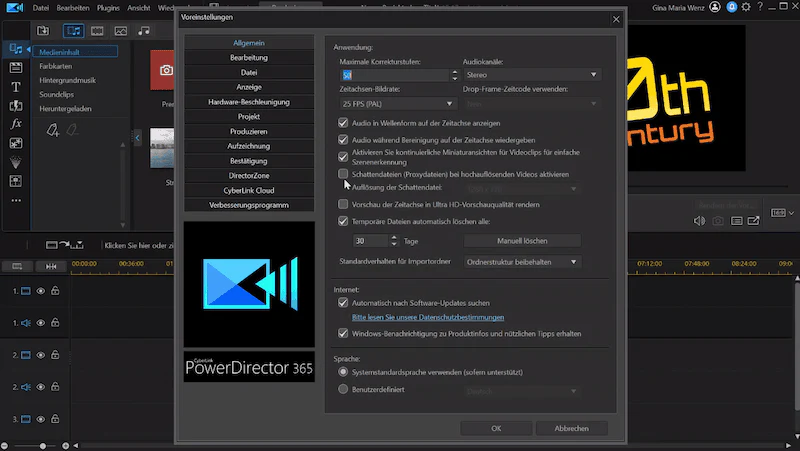Unlock toggle on video track 1
The height and width of the screenshot is (451, 800).
(55, 291)
